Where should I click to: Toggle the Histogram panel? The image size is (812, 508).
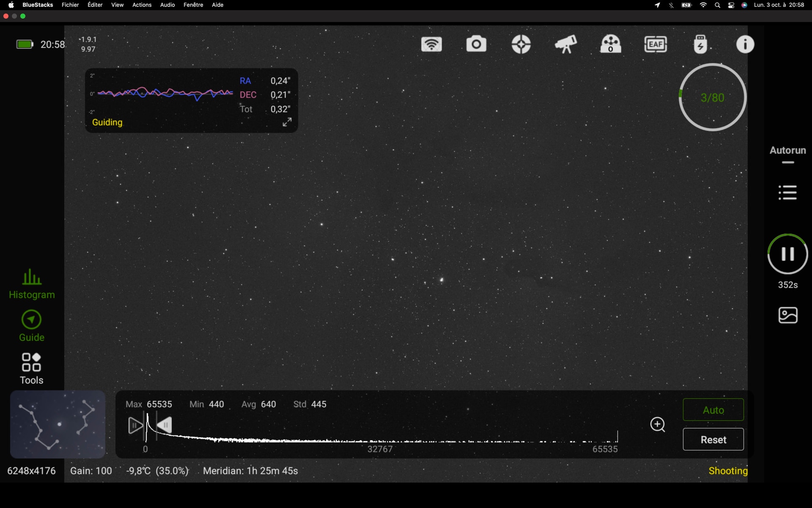tap(32, 284)
